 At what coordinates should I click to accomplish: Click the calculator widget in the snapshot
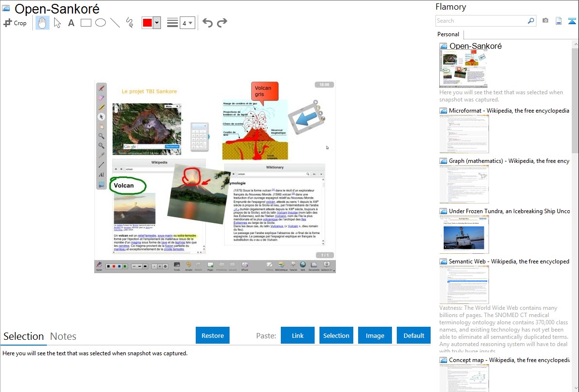coord(200,137)
